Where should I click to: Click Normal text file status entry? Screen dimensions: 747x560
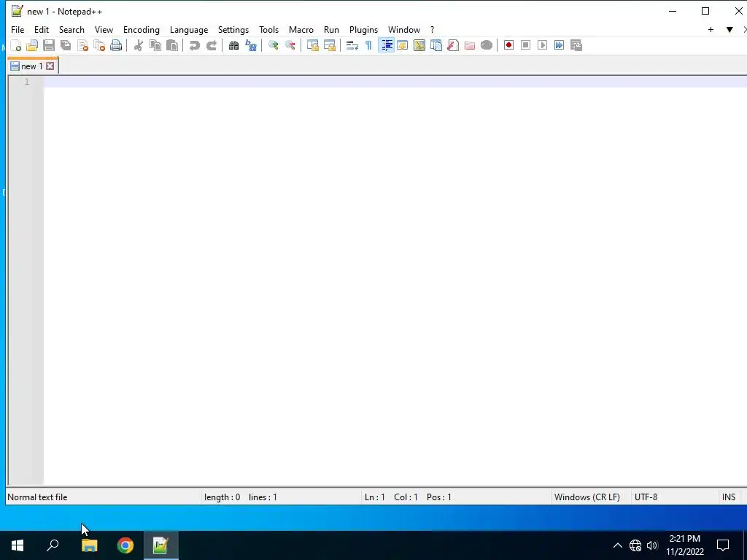pos(37,497)
